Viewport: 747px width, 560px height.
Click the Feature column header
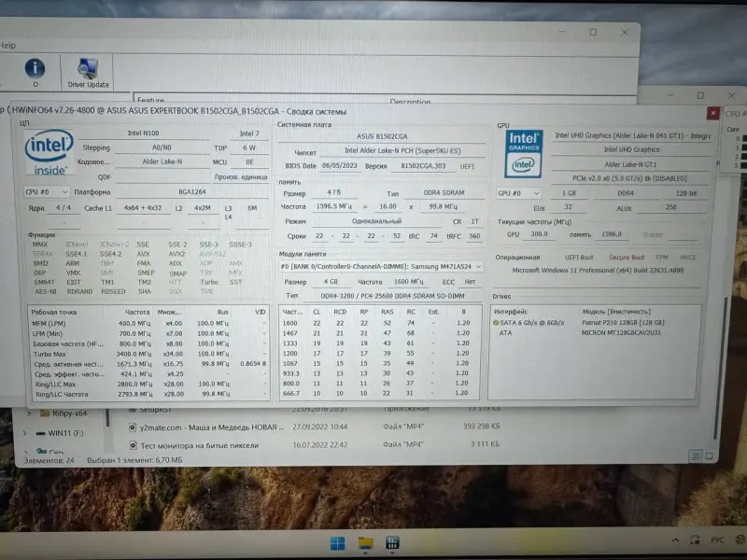coord(150,100)
